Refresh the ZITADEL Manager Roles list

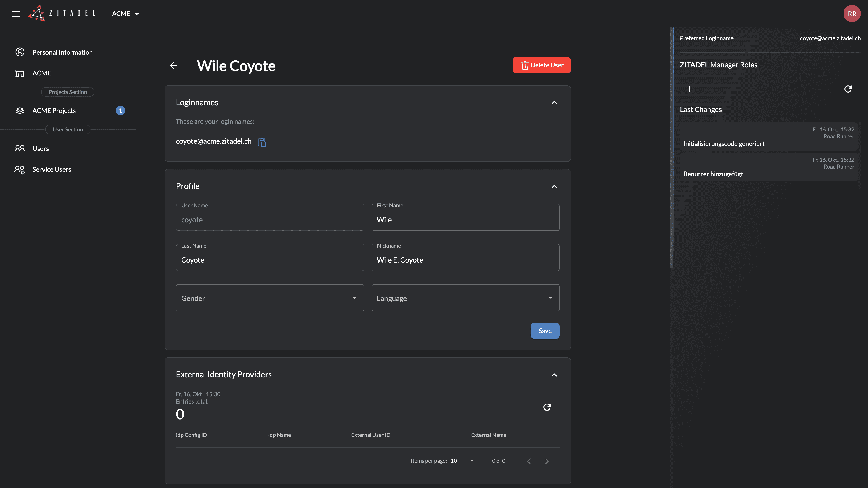point(848,89)
